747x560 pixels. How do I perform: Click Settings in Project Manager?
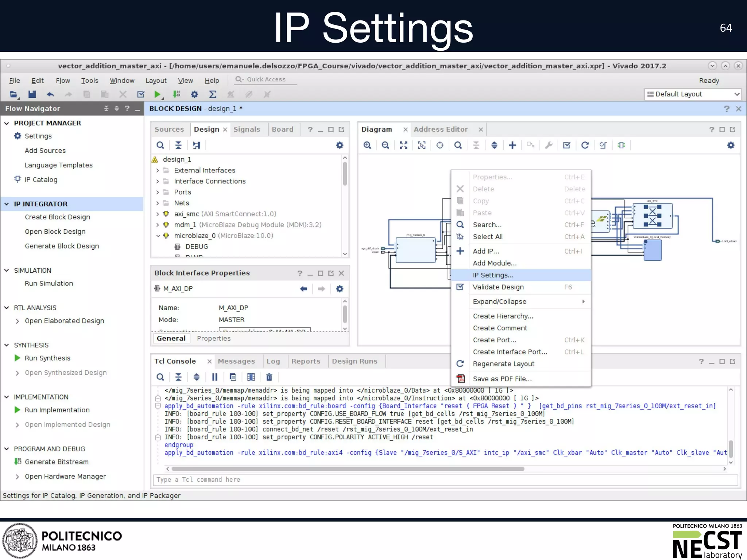tap(38, 136)
